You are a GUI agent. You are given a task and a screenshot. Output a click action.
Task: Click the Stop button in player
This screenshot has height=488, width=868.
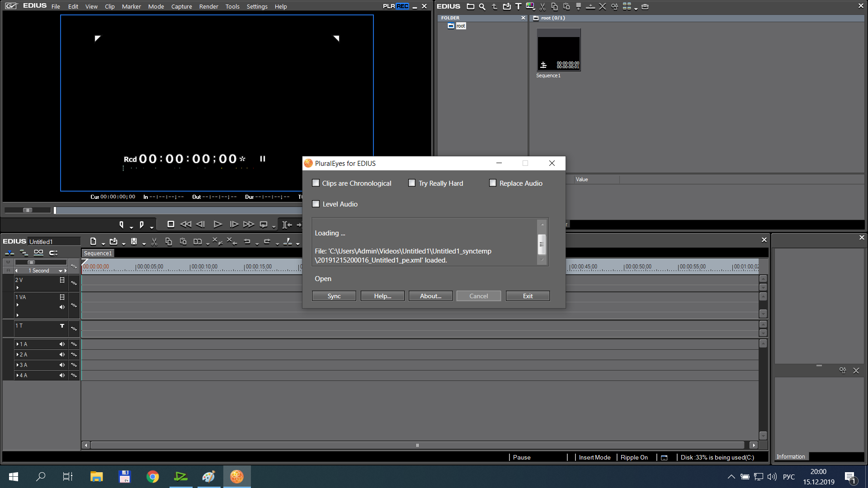[x=170, y=224]
